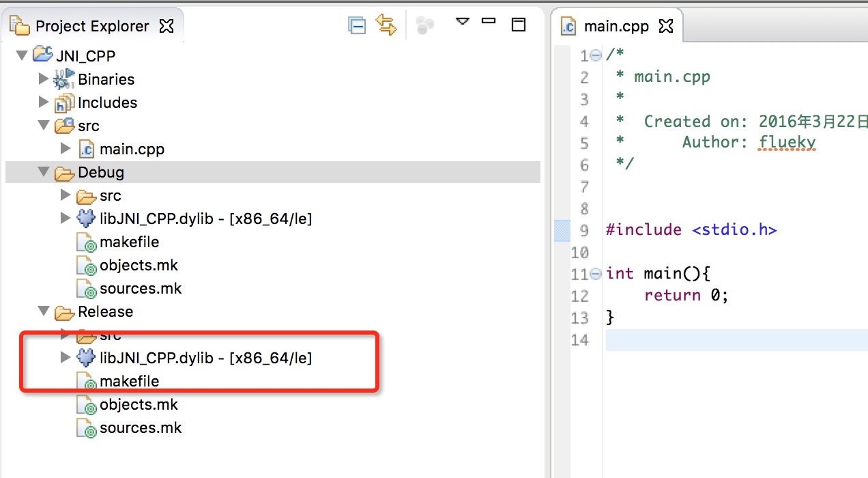Screen dimensions: 868x478
Task: Click the JNI_CPP project icon
Action: point(42,55)
